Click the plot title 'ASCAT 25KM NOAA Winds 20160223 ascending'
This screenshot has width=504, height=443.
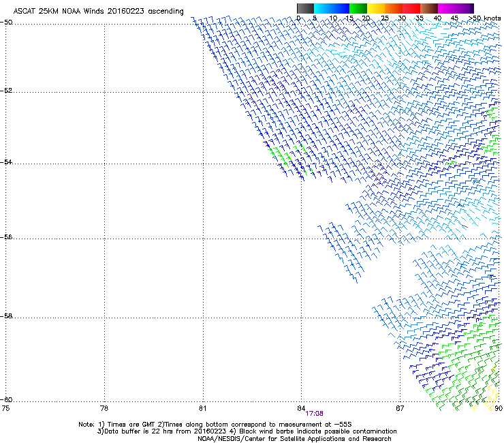pos(98,12)
